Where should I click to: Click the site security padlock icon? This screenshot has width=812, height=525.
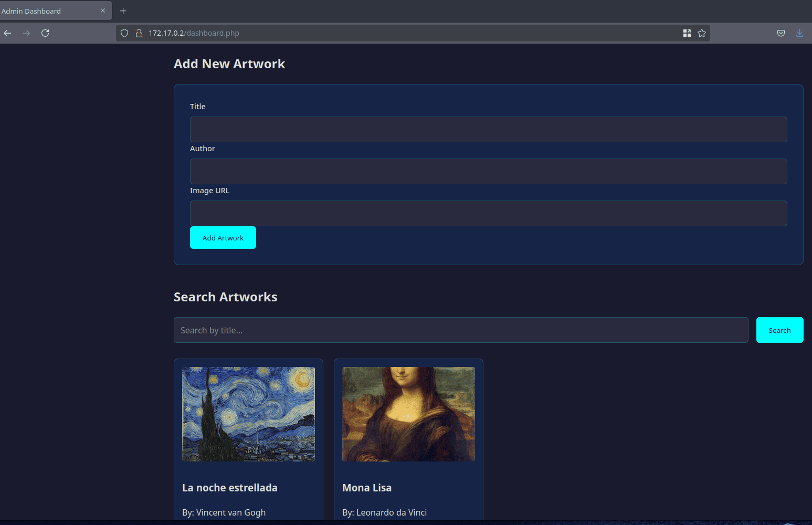click(x=139, y=33)
